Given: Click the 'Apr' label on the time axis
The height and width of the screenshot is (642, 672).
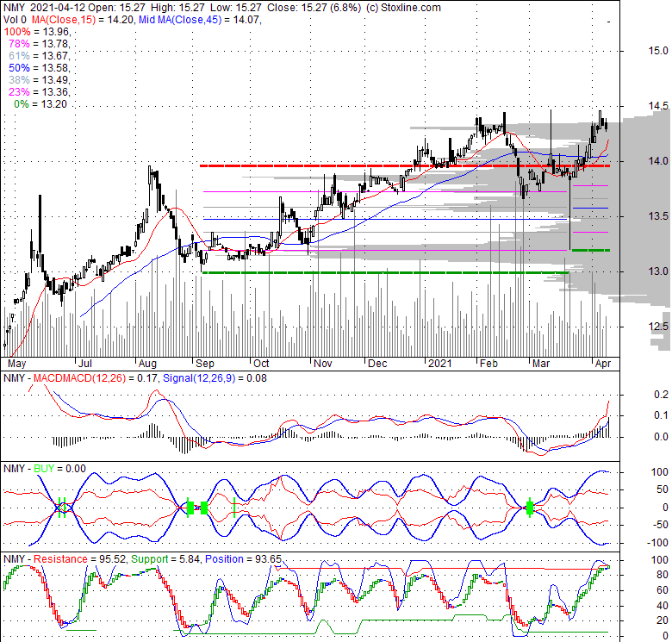Looking at the screenshot, I should click(x=603, y=364).
